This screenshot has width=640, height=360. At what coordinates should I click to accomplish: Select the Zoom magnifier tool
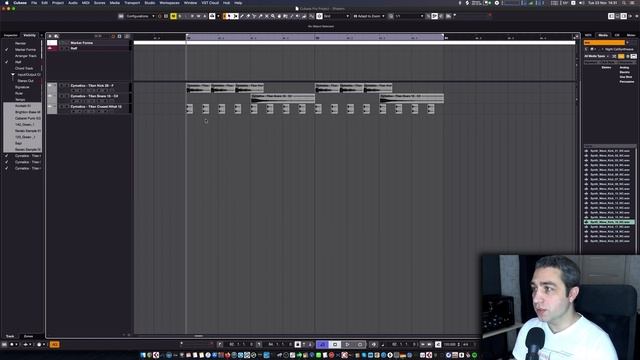coord(273,16)
